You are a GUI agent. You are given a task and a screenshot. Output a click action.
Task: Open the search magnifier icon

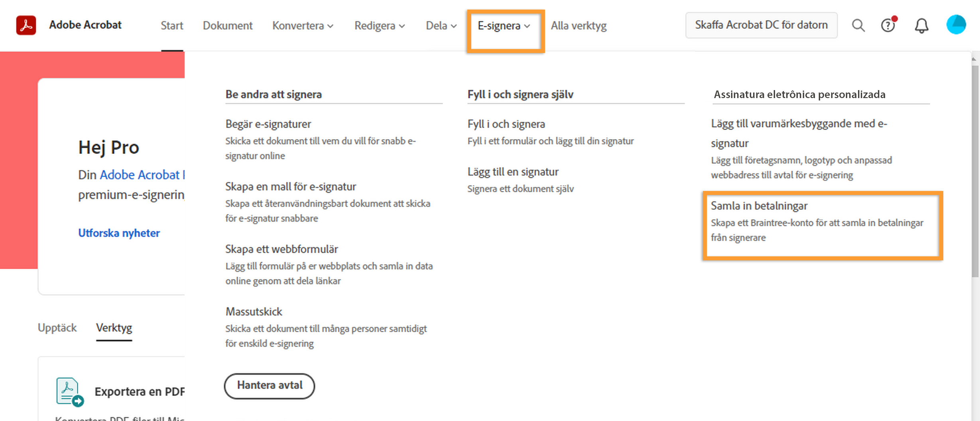[x=858, y=26]
